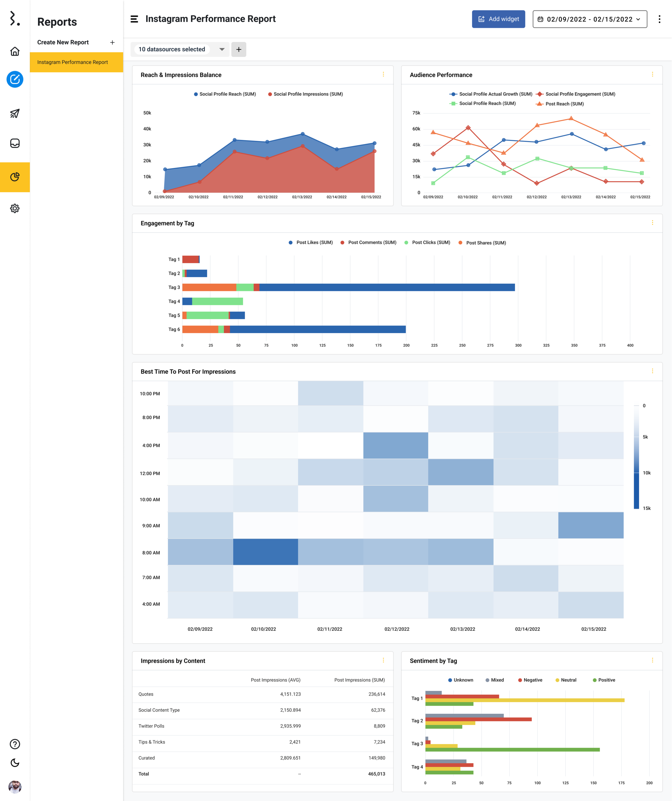Viewport: 672px width, 801px height.
Task: Open the inbox sidebar icon
Action: [x=15, y=143]
